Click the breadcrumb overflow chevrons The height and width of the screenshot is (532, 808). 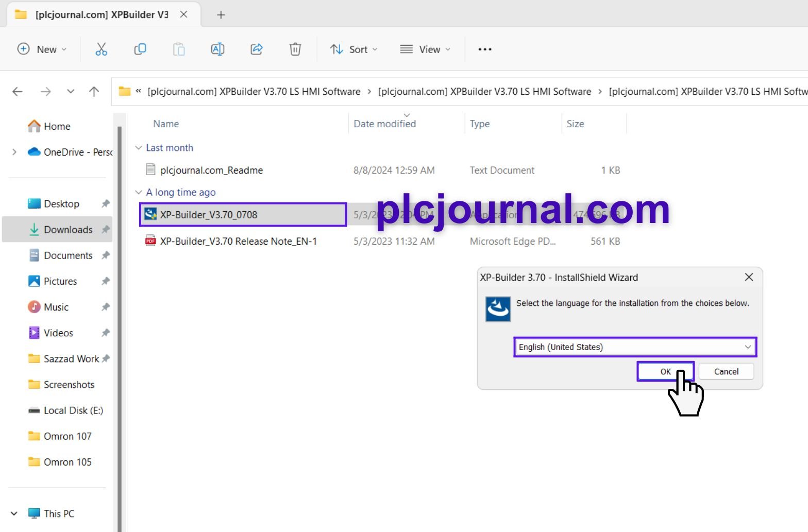pyautogui.click(x=138, y=91)
